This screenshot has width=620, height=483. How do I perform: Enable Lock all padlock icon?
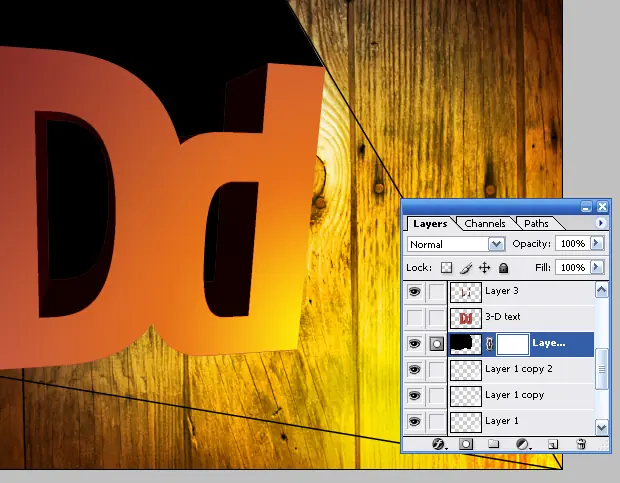point(503,268)
